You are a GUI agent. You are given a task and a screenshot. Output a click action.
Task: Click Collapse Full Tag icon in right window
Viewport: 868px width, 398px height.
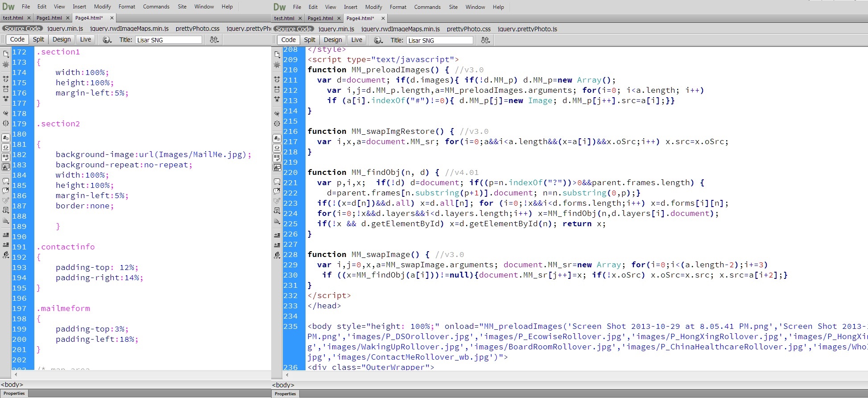tap(277, 79)
